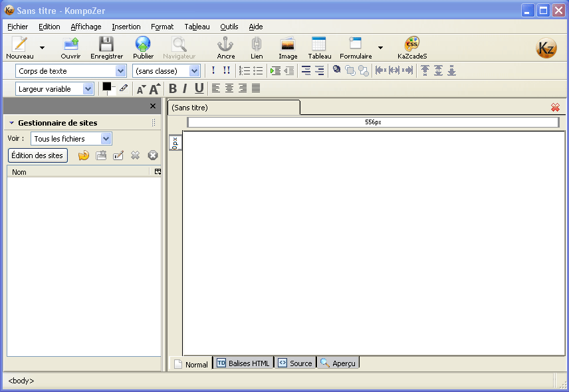Screen dimensions: 569x392
Task: Insert a picture with the Image icon
Action: [x=288, y=44]
